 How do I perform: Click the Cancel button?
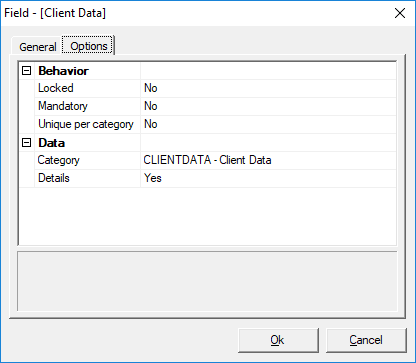coord(366,340)
